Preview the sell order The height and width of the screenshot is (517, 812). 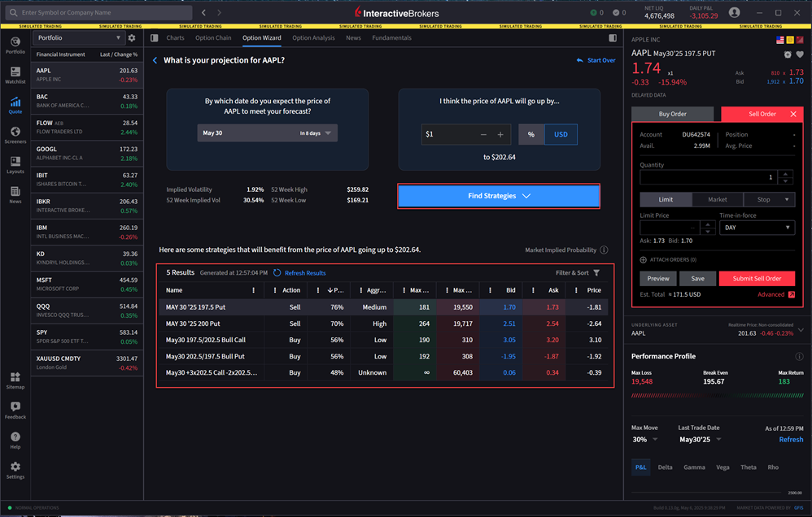(657, 279)
